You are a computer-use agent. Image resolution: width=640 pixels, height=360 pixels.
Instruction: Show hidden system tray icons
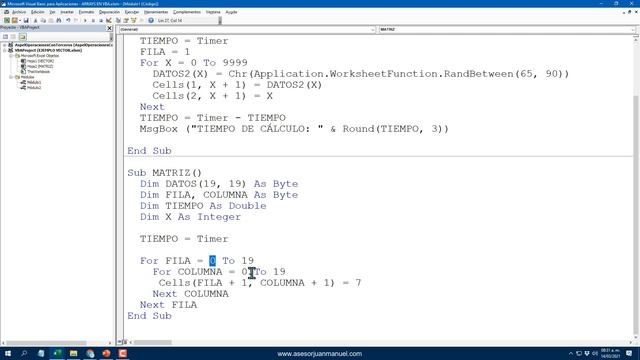click(x=571, y=353)
